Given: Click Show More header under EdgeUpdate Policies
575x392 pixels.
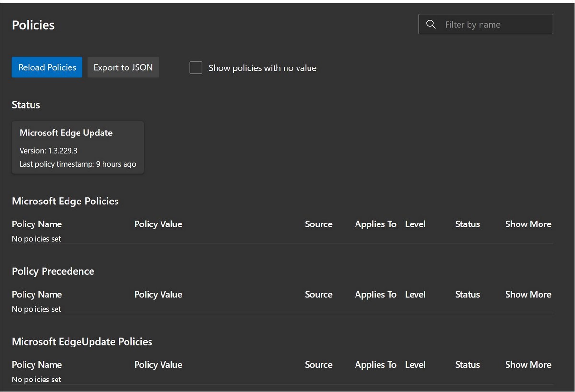Looking at the screenshot, I should pyautogui.click(x=528, y=365).
